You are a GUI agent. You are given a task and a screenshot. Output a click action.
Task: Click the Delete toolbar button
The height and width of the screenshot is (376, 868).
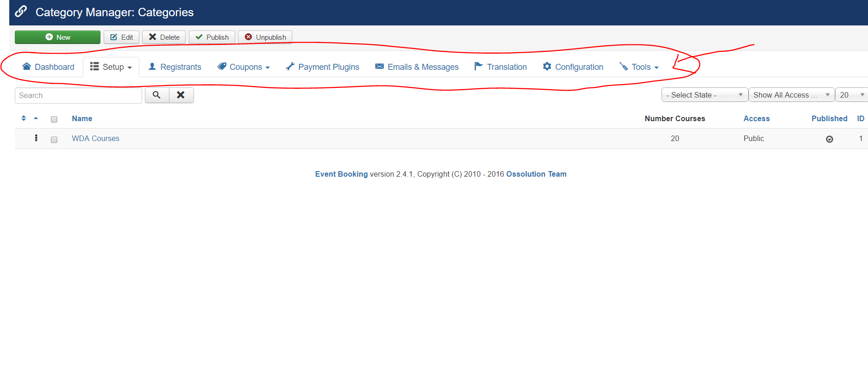[x=164, y=37]
